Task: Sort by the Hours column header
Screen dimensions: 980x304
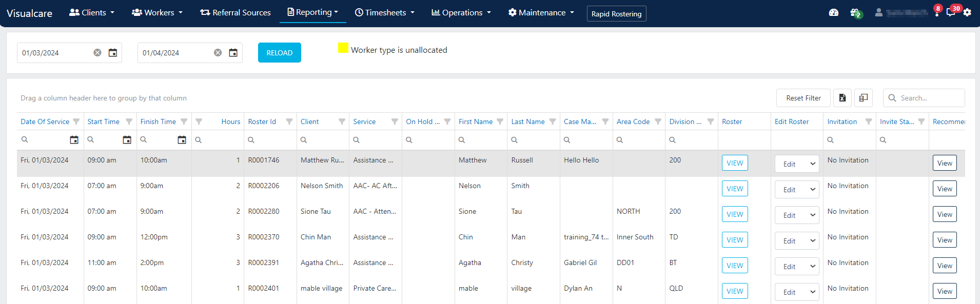Action: 230,121
